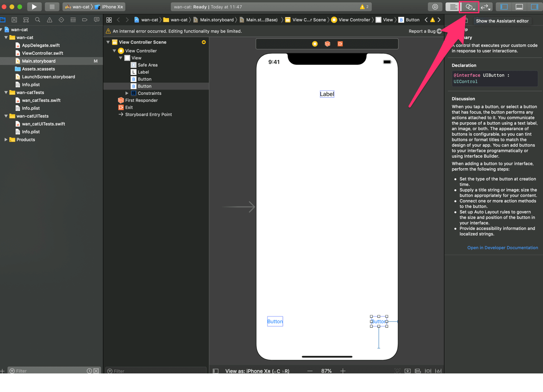Collapse the wan-cat project root
This screenshot has height=392, width=543.
pos(1,30)
